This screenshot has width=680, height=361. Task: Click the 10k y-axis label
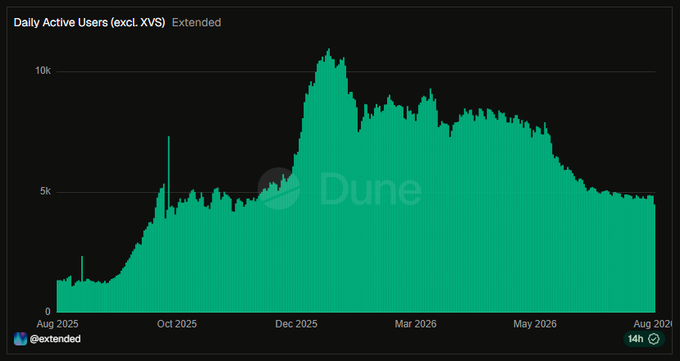click(x=43, y=71)
